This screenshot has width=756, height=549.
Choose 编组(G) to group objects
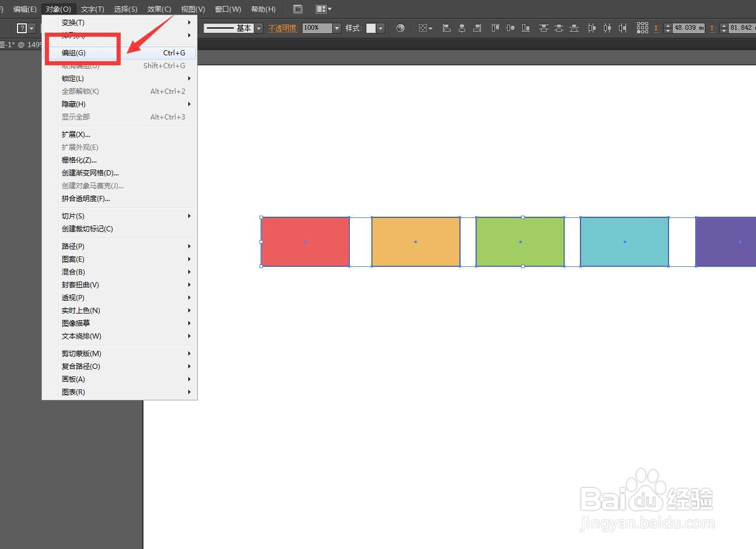point(119,53)
